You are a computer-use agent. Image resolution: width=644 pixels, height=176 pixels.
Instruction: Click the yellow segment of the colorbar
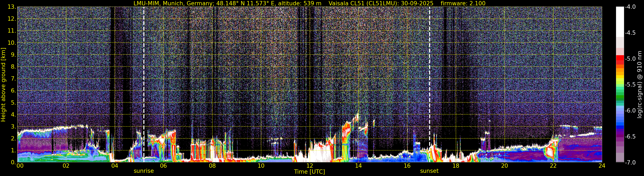pos(620,77)
